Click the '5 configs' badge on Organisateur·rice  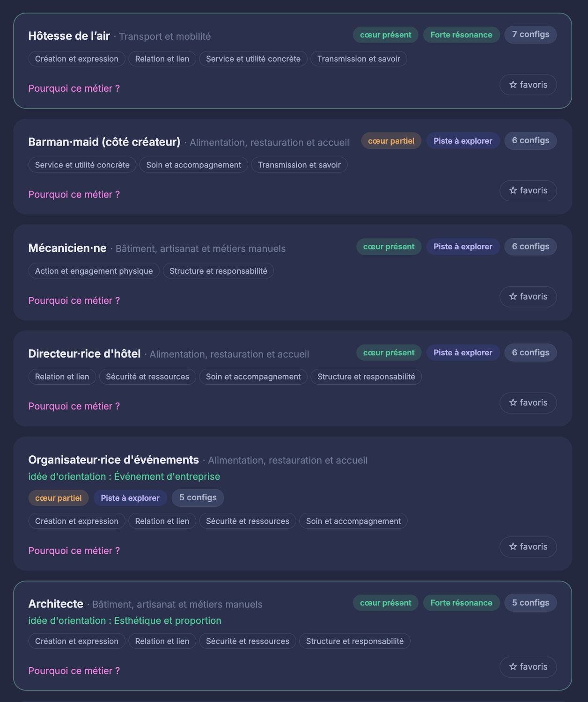[198, 497]
